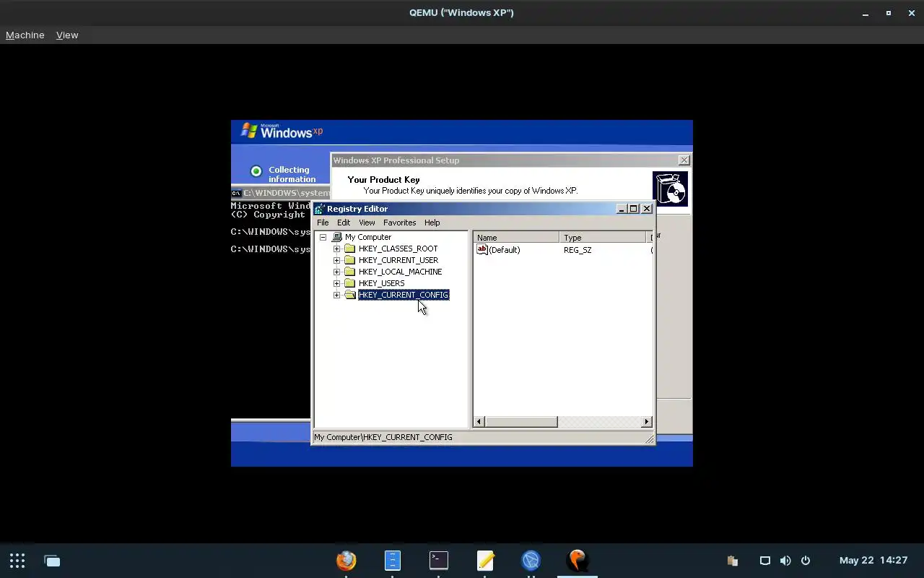Expand the HKEY_USERS key
Screen dimensions: 924x578
coord(336,283)
